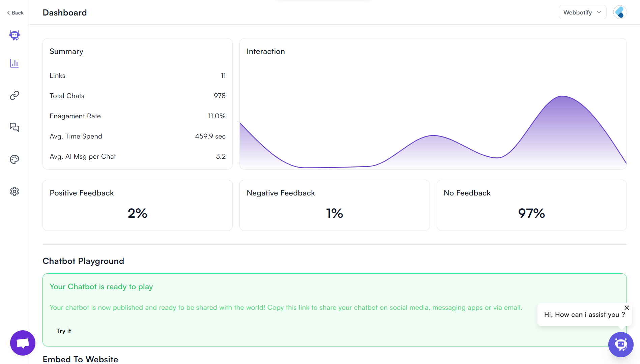Click the chatbot published description text

point(286,307)
